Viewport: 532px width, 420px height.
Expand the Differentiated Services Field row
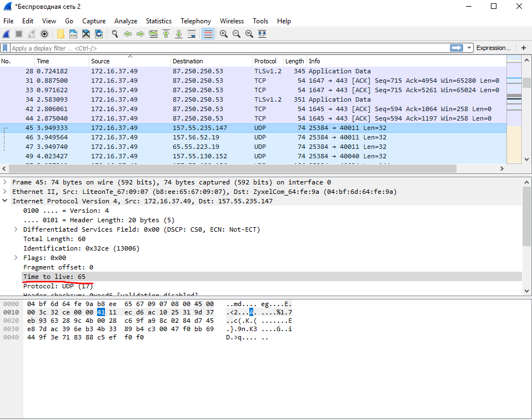16,229
